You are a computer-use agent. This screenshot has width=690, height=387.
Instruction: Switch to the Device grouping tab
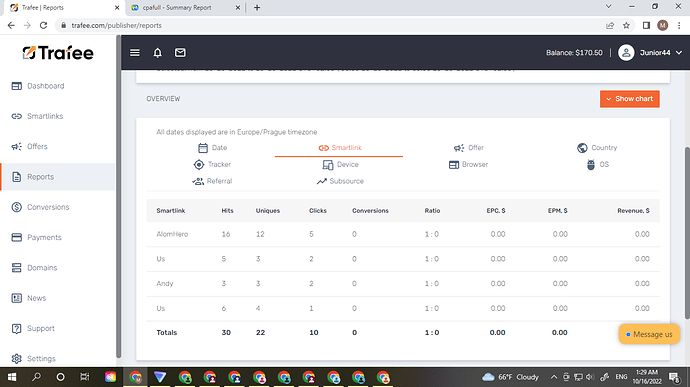click(x=341, y=165)
